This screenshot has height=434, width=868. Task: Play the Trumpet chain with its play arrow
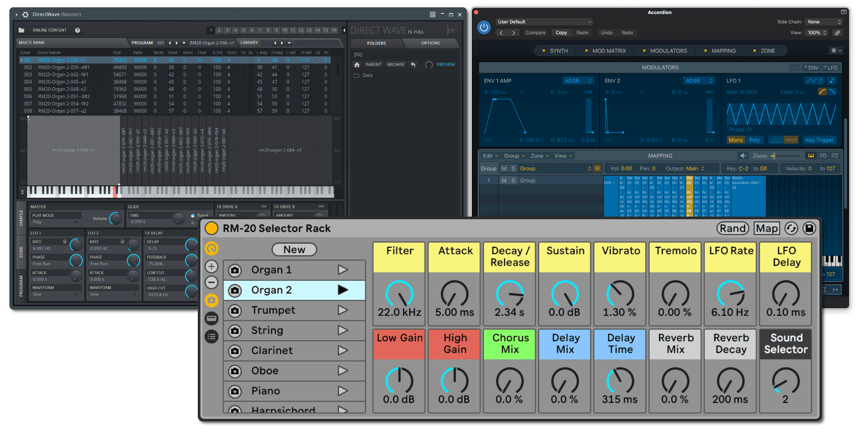click(343, 310)
